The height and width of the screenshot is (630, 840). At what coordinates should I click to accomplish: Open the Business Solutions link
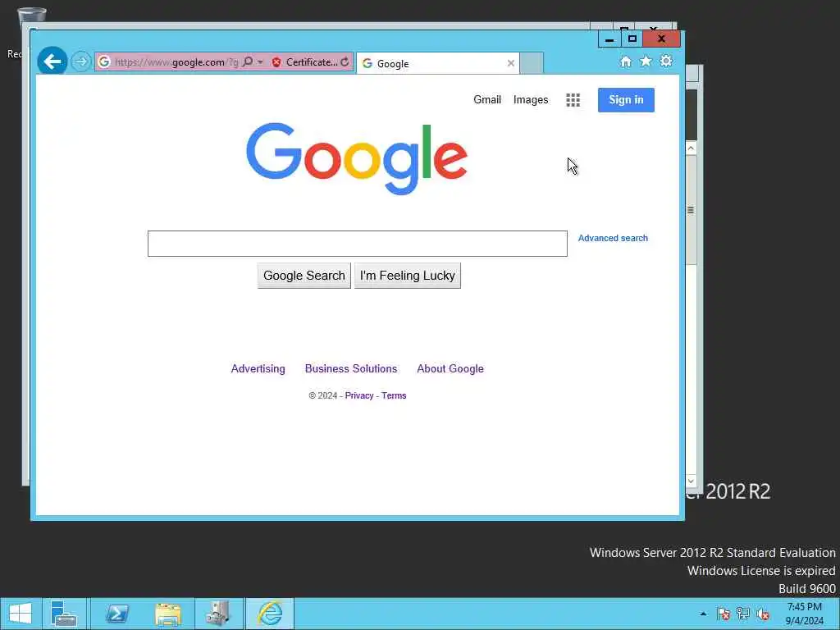(x=351, y=368)
